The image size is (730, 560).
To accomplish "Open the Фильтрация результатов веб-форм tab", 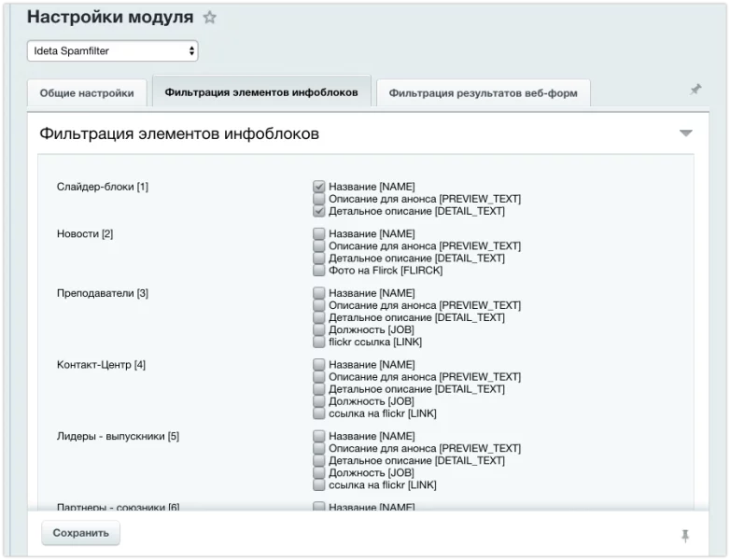I will [x=483, y=93].
